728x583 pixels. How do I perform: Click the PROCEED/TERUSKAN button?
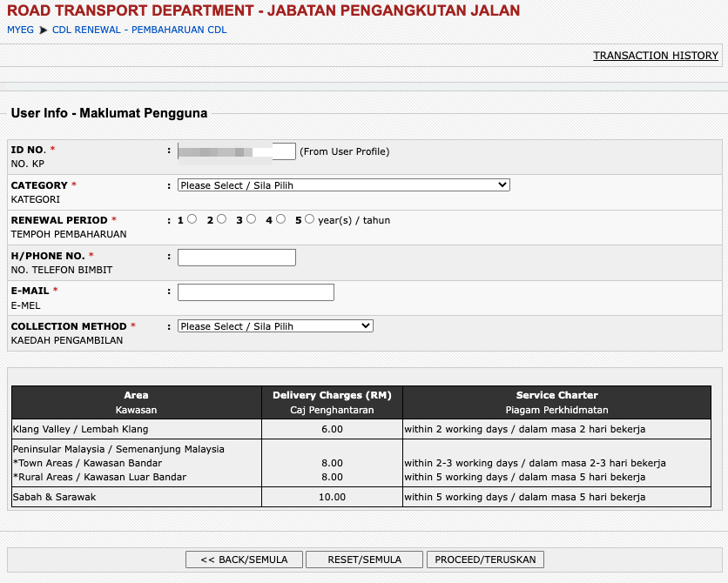(485, 560)
